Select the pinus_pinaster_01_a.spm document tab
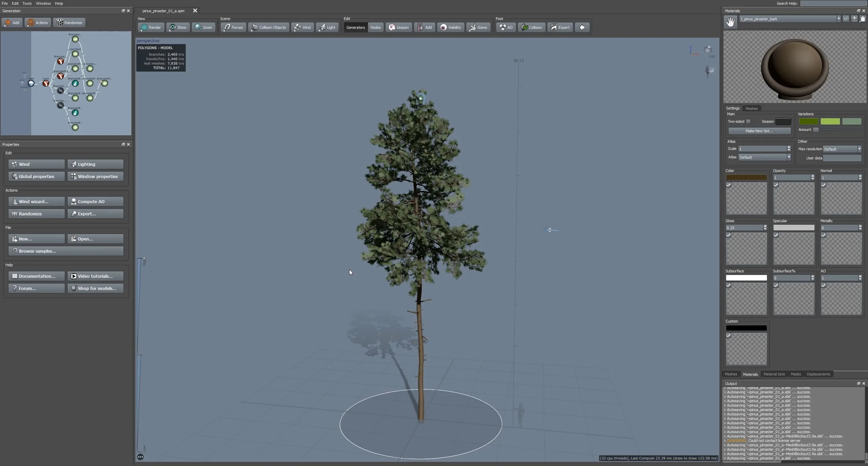Screen dimensions: 868x466 click(x=163, y=11)
